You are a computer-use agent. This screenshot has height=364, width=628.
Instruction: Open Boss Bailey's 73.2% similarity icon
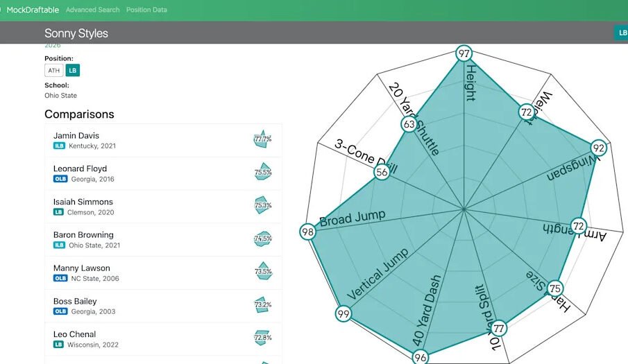[262, 305]
